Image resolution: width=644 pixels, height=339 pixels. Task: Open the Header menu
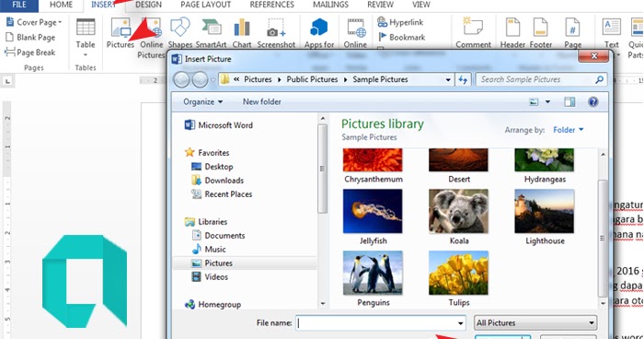point(512,33)
